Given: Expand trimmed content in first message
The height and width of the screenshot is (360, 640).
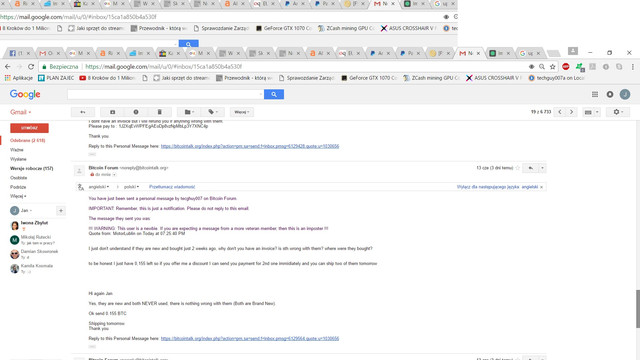Looking at the screenshot, I should [92, 154].
